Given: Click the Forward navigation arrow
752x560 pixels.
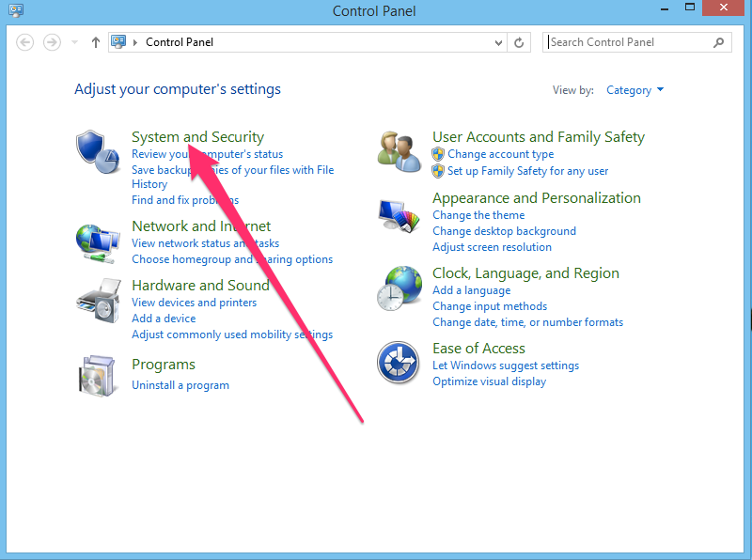Looking at the screenshot, I should tap(52, 42).
